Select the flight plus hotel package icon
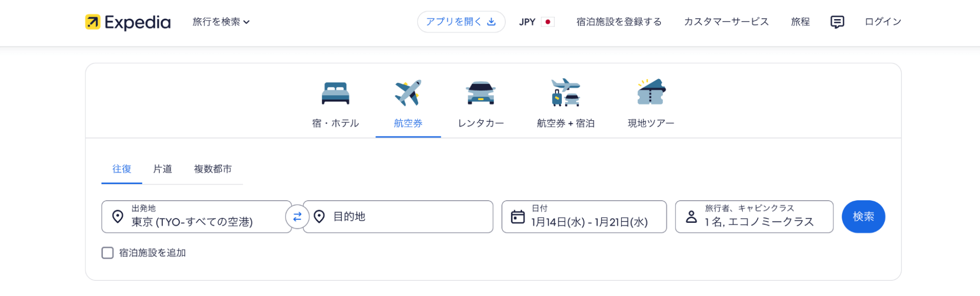The image size is (980, 296). (565, 93)
